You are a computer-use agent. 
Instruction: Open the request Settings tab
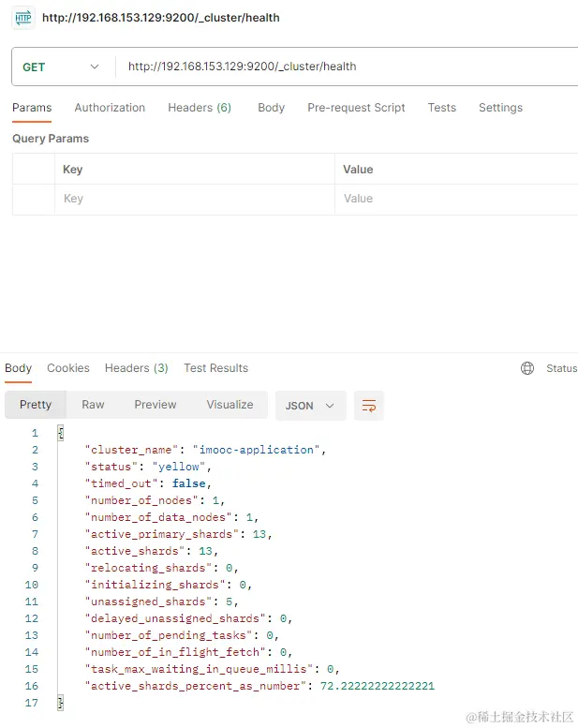point(500,108)
